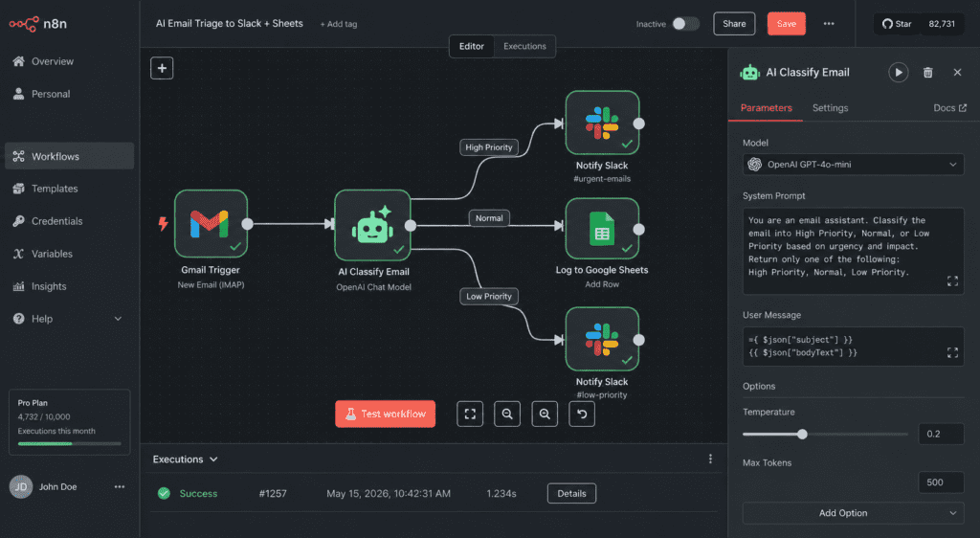The width and height of the screenshot is (980, 538).
Task: Click Add tag next to workflow name
Action: point(339,24)
